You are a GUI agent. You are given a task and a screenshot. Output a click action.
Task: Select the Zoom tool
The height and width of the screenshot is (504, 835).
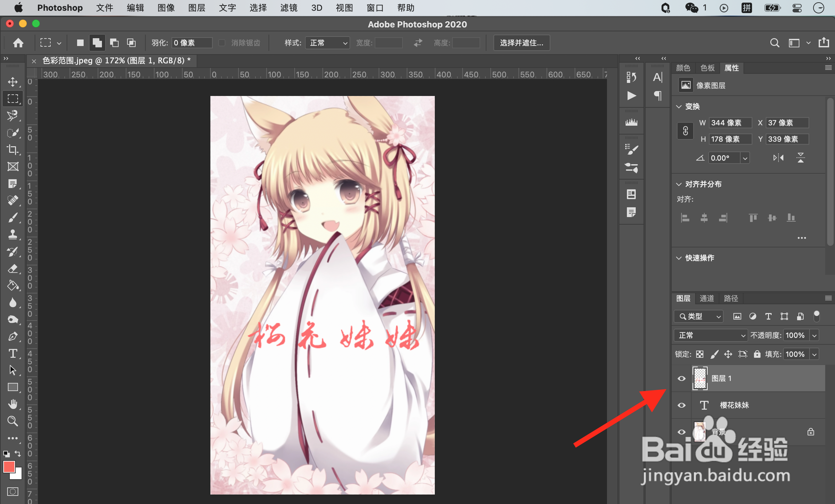click(13, 421)
